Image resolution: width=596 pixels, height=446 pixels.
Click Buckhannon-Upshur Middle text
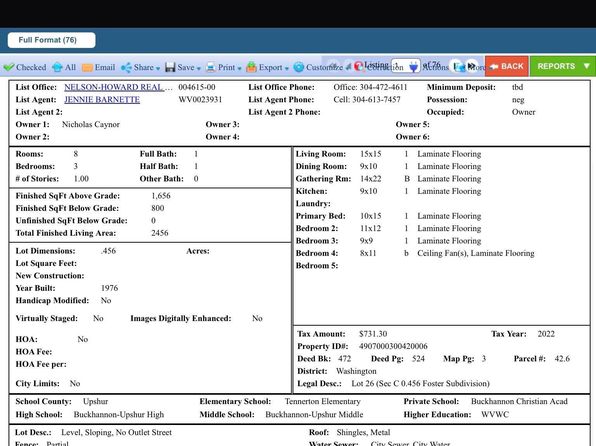[314, 414]
